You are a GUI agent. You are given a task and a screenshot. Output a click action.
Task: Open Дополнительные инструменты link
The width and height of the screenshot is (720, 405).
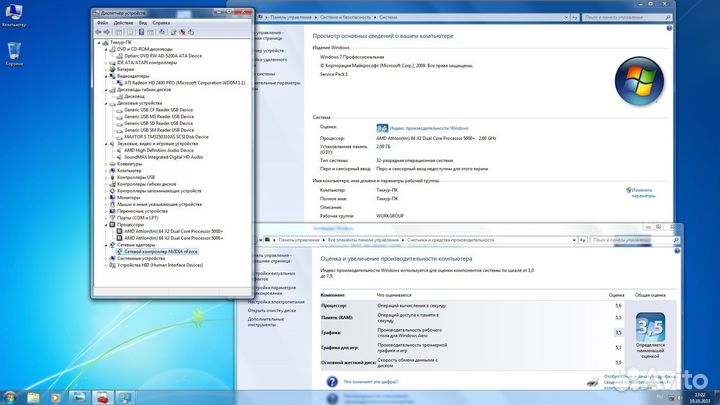[265, 322]
